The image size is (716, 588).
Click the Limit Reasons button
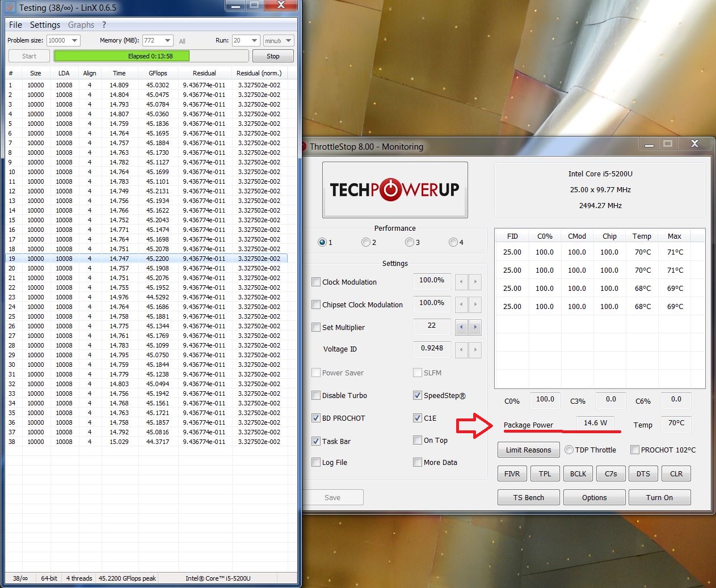click(x=528, y=450)
